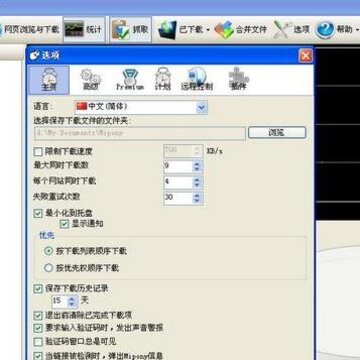This screenshot has height=360, width=360.
Task: Adjust the 最大同时下载数 spinner arrows
Action: pos(197,167)
